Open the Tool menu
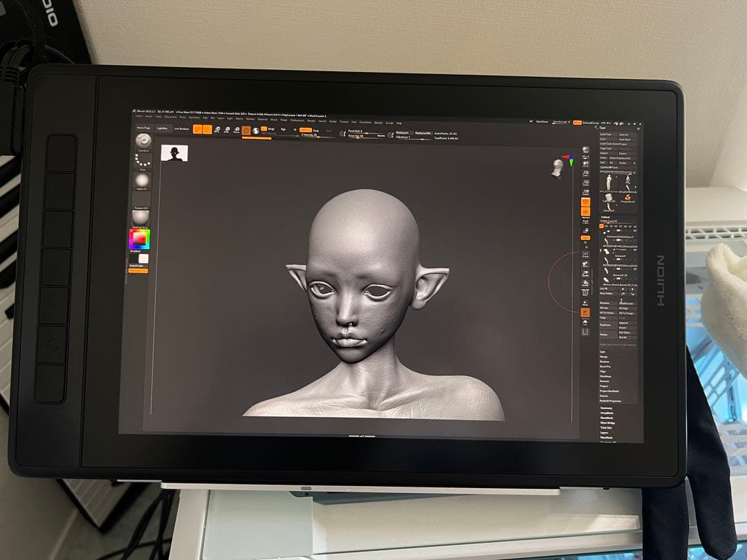Image resolution: width=747 pixels, height=560 pixels. pyautogui.click(x=354, y=122)
